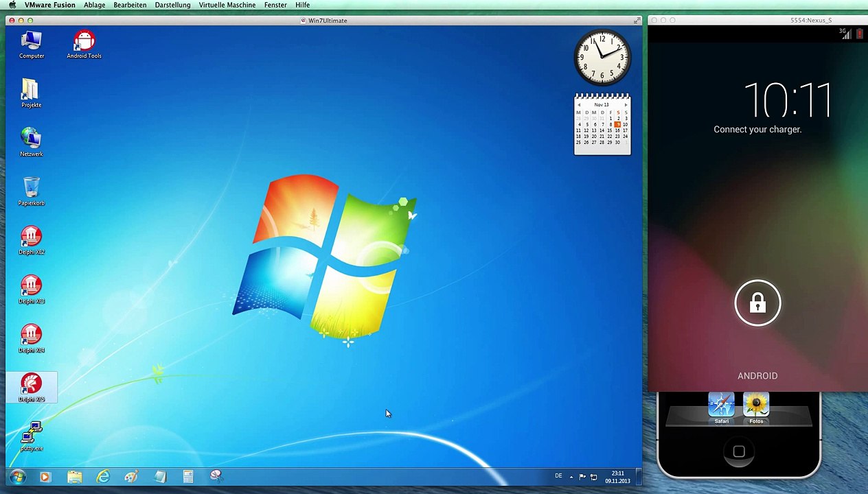Select day 30 in the calendar gadget
868x494 pixels.
tap(617, 142)
